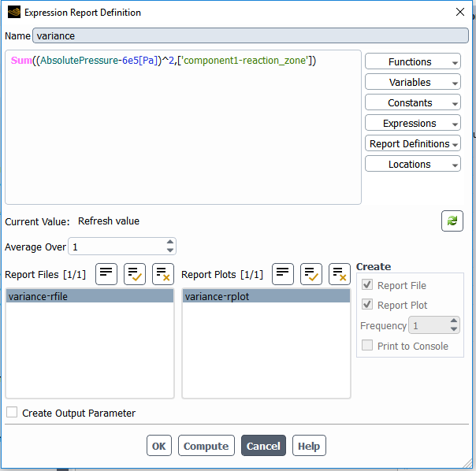Screen dimensions: 476x471
Task: Select all Report Plots icon
Action: point(311,274)
